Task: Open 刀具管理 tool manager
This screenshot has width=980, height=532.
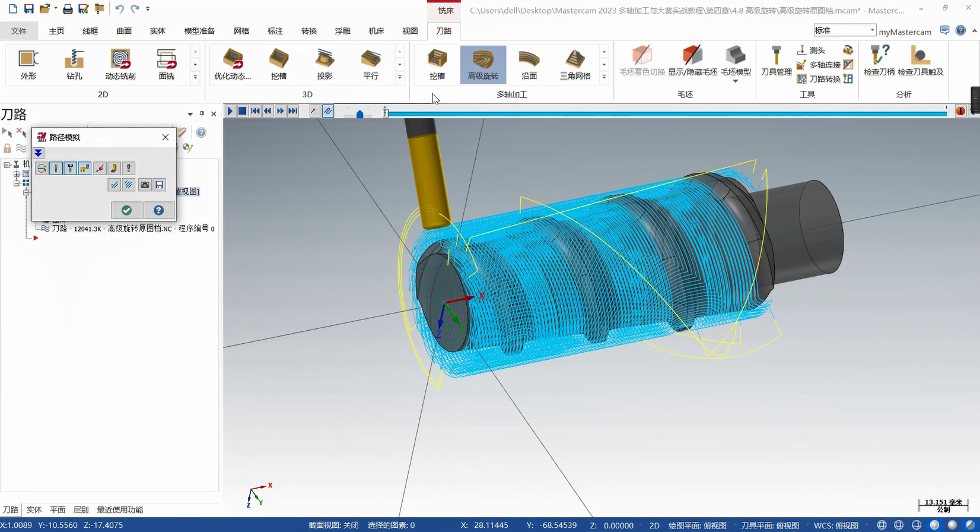Action: click(x=776, y=61)
